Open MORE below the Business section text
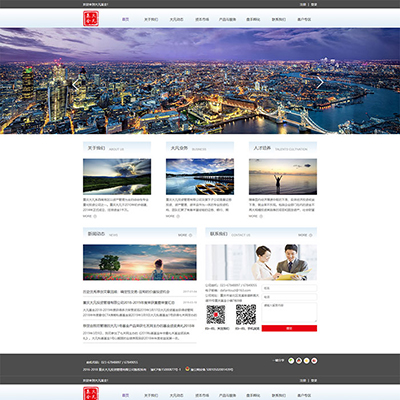 (x=173, y=216)
